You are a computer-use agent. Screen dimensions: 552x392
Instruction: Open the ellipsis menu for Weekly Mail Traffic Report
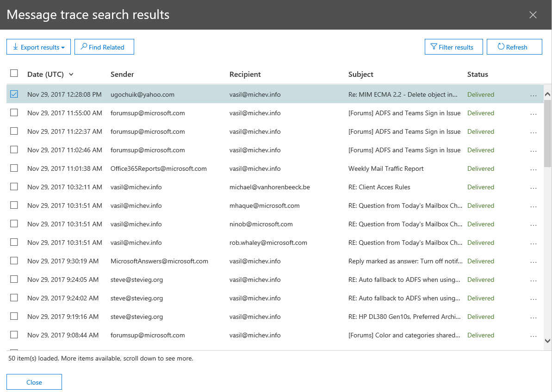coord(533,168)
